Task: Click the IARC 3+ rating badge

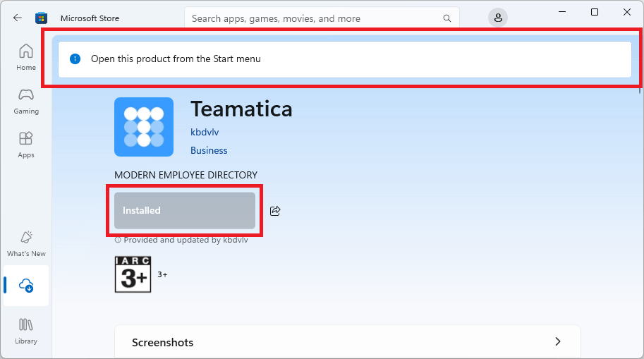Action: coord(133,274)
